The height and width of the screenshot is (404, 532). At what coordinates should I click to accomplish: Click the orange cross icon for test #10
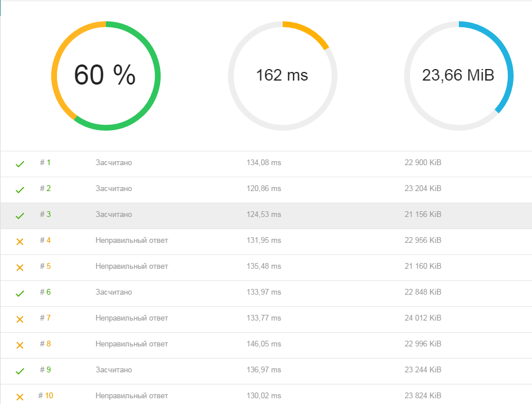pyautogui.click(x=20, y=397)
